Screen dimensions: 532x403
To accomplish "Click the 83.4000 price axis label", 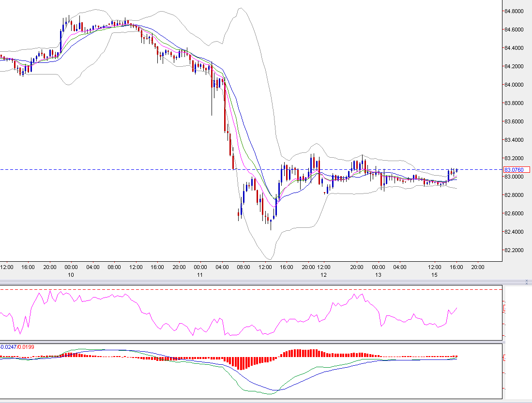I will click(x=514, y=140).
